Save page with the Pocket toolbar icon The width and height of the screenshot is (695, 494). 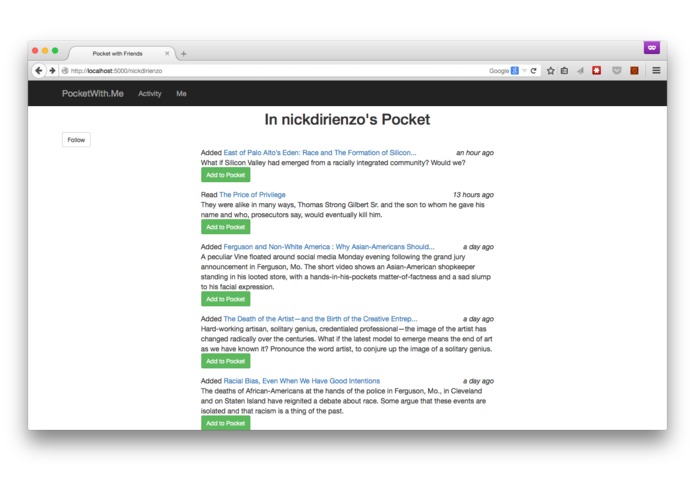pyautogui.click(x=617, y=71)
